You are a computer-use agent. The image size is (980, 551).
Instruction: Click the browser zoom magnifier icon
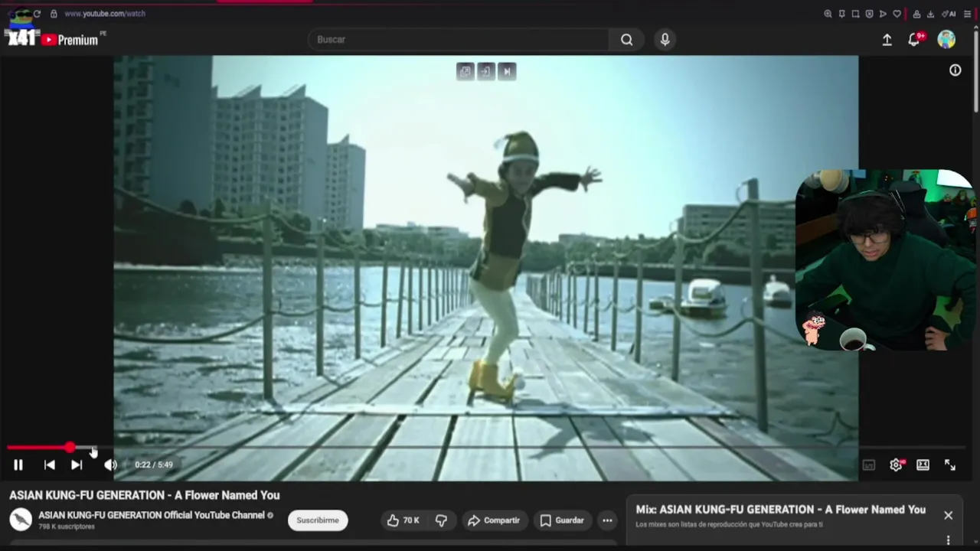828,14
